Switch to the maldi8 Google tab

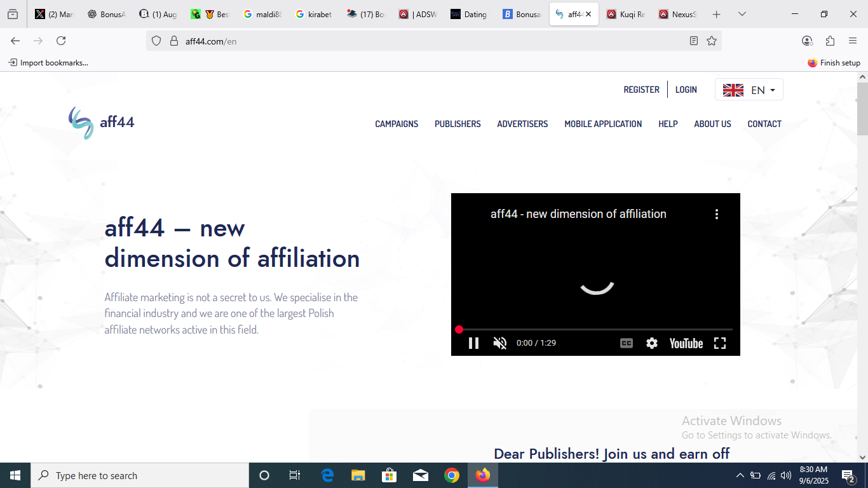tap(262, 14)
